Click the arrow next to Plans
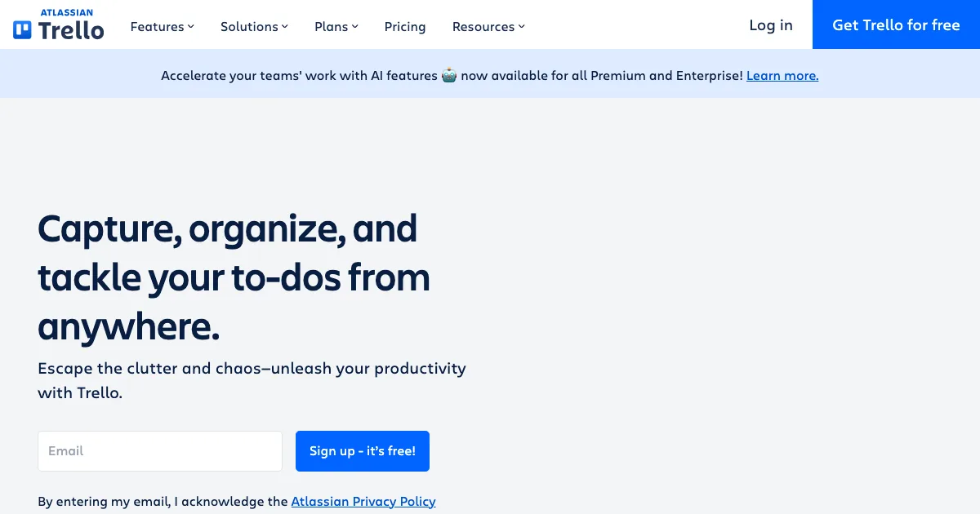The image size is (980, 514). point(355,27)
